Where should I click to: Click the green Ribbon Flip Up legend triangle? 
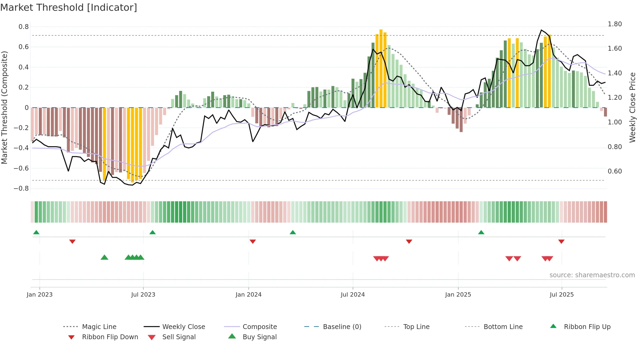pos(553,326)
